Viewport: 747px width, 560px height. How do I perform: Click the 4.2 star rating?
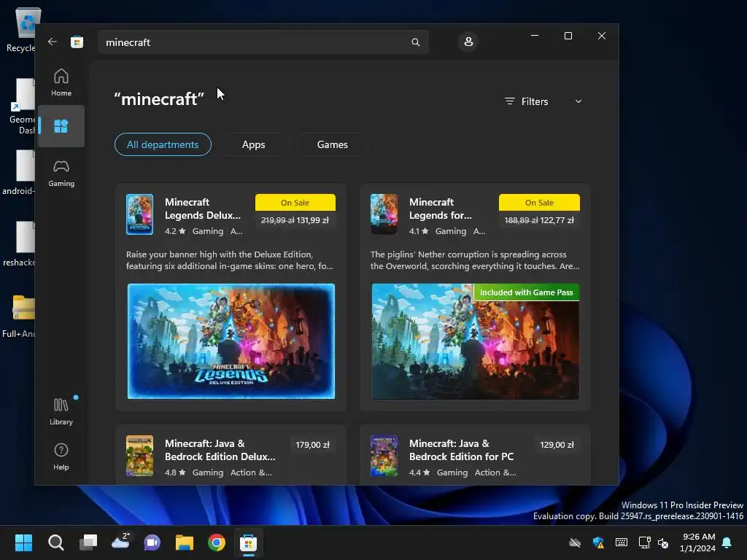click(x=175, y=231)
